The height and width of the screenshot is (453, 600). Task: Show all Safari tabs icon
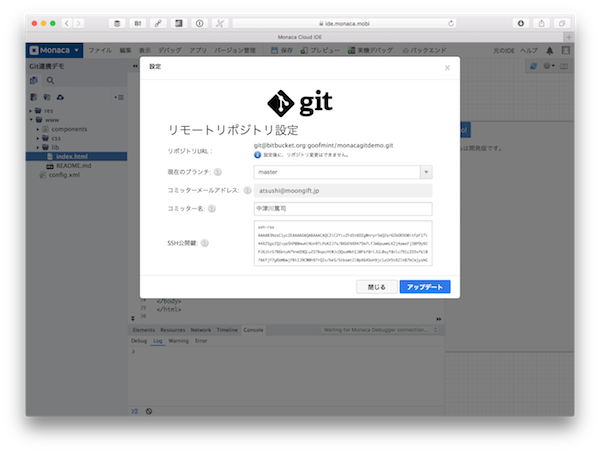(562, 23)
